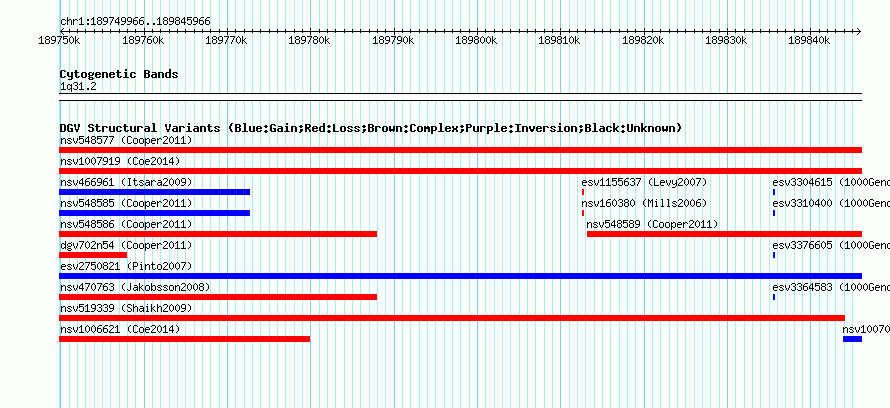Click the tiny red mark under nsv160380
Viewport: 890px width, 408px height.
tap(583, 213)
